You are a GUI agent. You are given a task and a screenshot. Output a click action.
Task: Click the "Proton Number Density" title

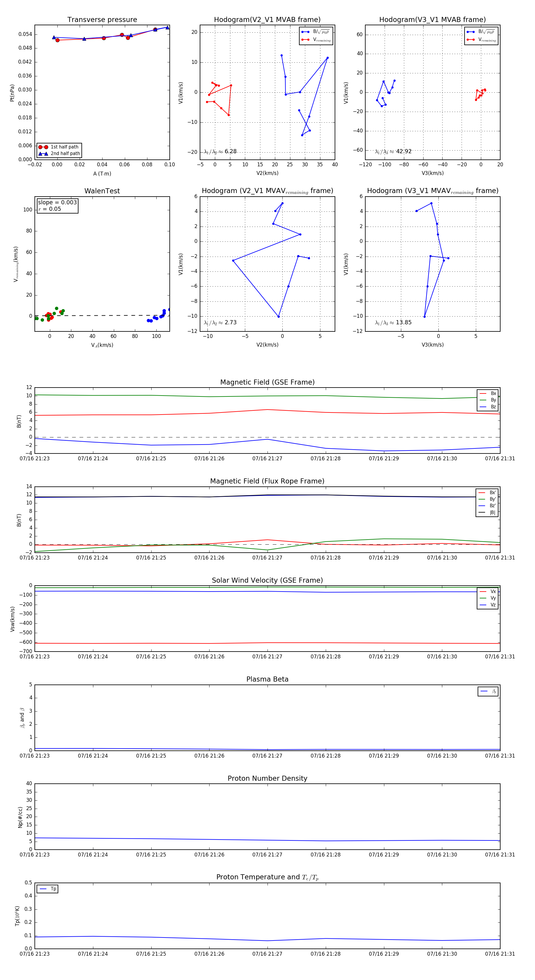[x=267, y=778]
